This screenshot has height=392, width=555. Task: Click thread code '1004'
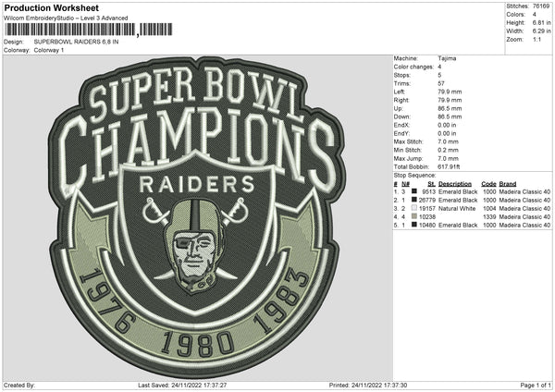(489, 208)
